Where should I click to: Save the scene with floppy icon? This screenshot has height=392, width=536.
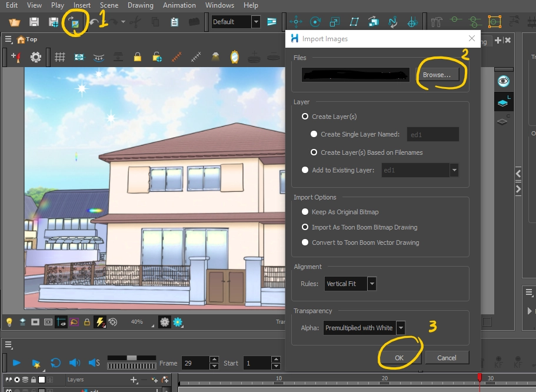tap(34, 22)
